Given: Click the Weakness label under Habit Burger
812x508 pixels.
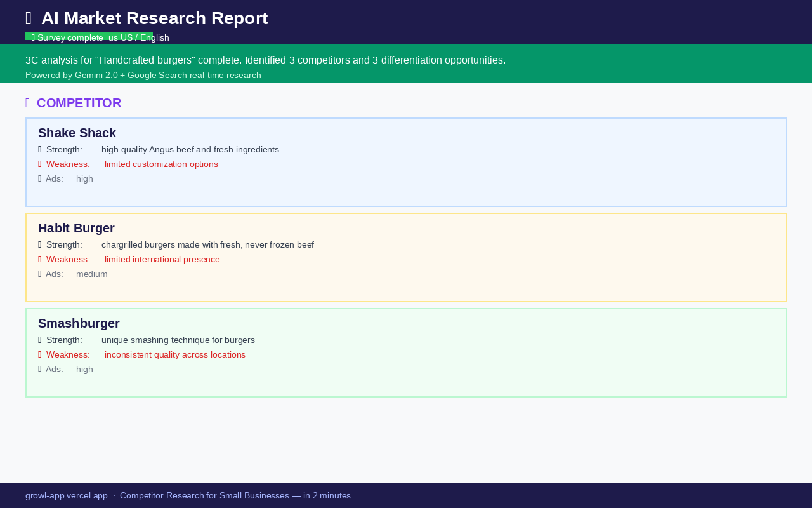Looking at the screenshot, I should pyautogui.click(x=68, y=260).
